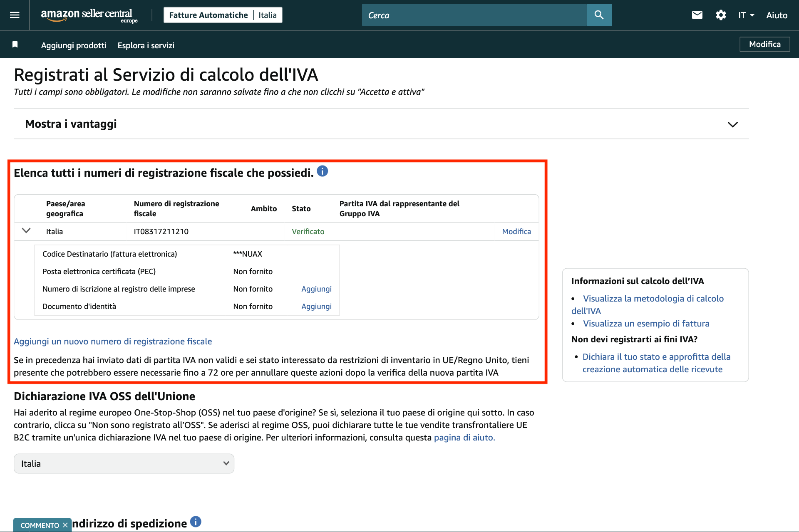Click the info icon next to indirizzo di spedizione
This screenshot has width=799, height=532.
click(x=196, y=521)
